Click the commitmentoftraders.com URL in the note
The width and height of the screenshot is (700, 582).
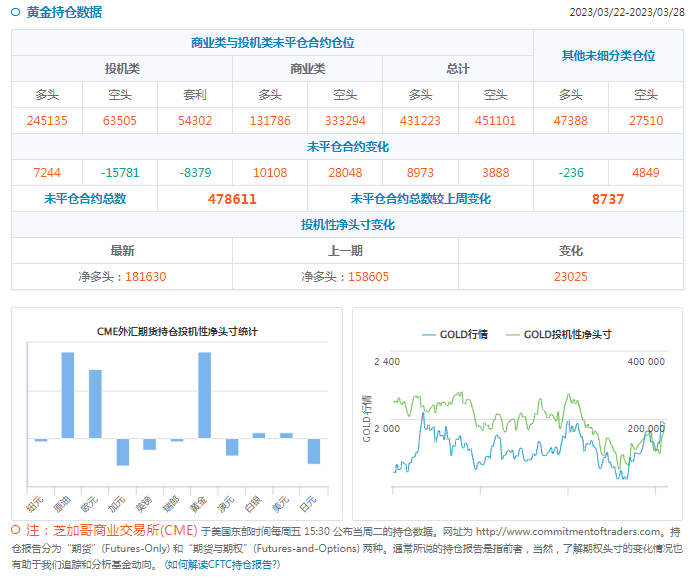568,532
